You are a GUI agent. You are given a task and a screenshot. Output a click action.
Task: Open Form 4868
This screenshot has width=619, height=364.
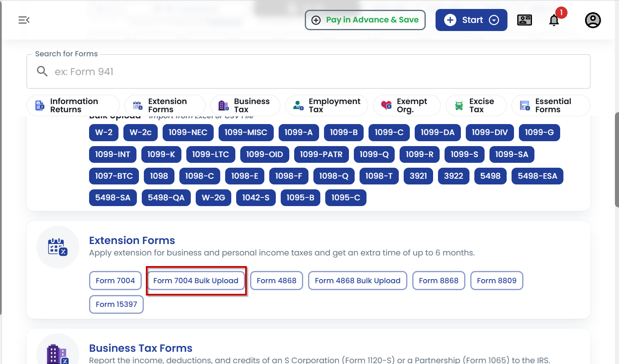pyautogui.click(x=277, y=280)
